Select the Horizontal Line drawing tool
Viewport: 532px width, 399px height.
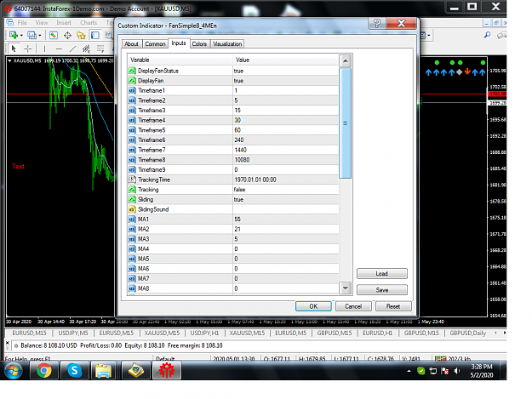click(59, 48)
